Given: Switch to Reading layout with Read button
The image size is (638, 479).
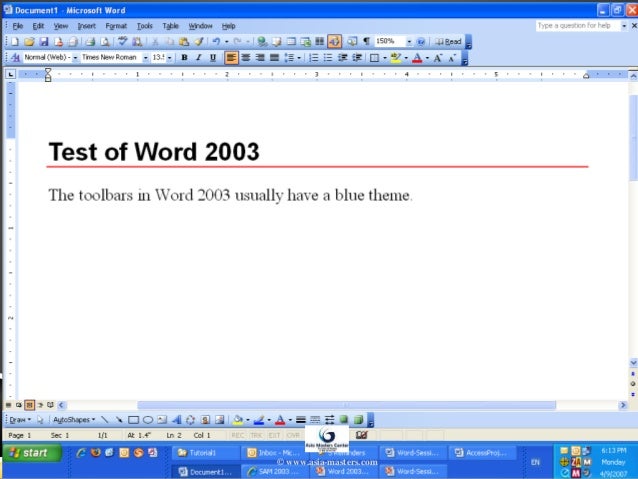Looking at the screenshot, I should pyautogui.click(x=448, y=42).
